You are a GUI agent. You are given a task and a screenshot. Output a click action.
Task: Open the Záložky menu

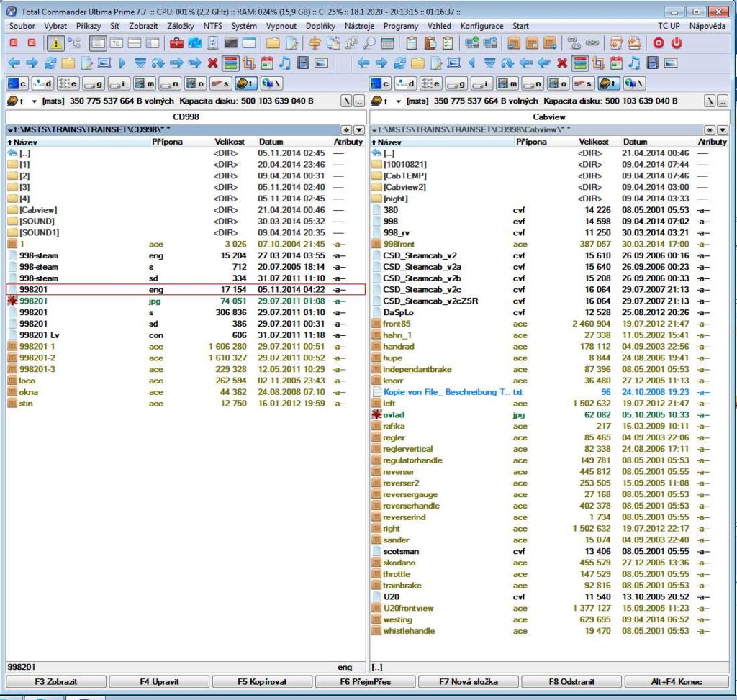point(180,26)
